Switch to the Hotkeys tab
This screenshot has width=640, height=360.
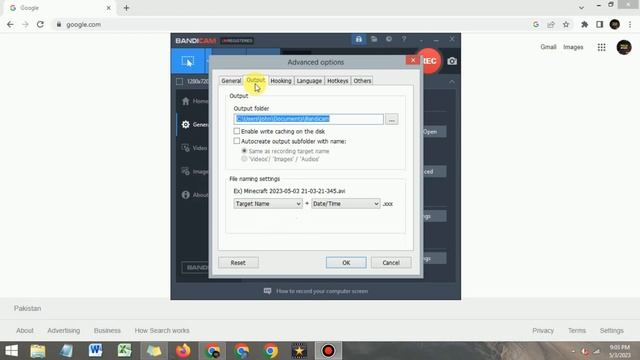tap(338, 81)
